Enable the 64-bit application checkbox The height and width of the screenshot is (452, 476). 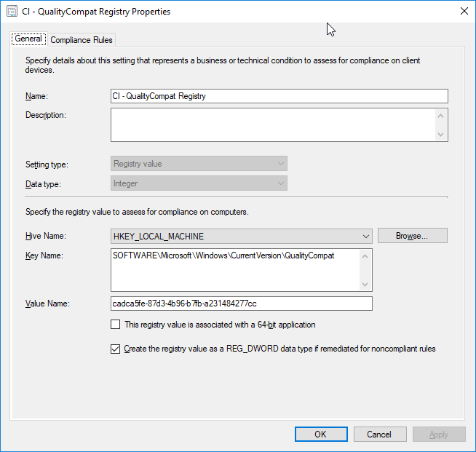(115, 325)
